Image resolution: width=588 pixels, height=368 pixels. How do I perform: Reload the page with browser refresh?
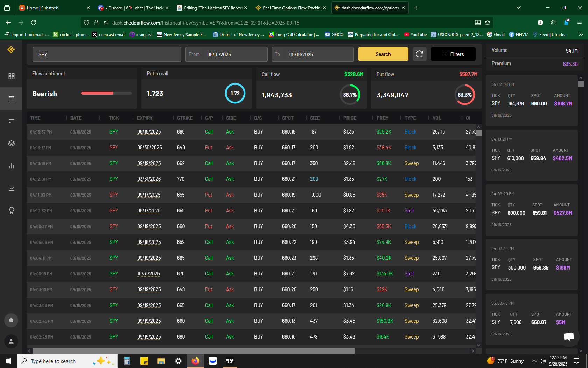point(34,22)
